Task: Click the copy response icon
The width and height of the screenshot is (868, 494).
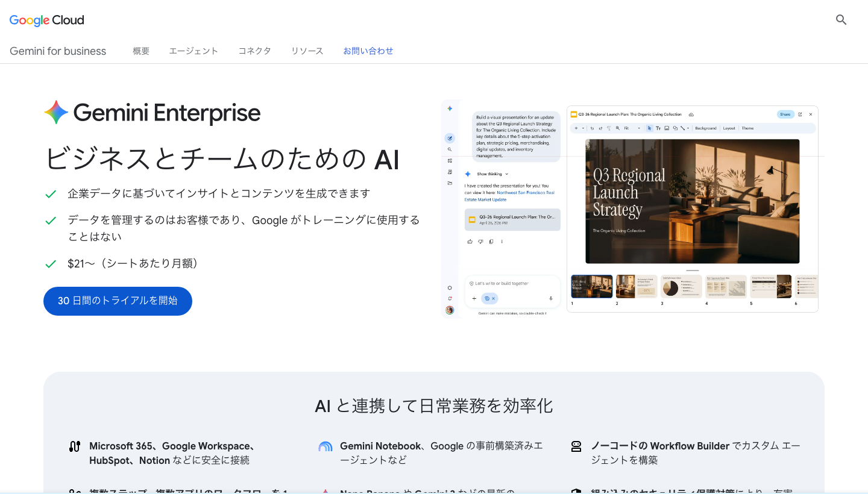Action: (x=491, y=242)
